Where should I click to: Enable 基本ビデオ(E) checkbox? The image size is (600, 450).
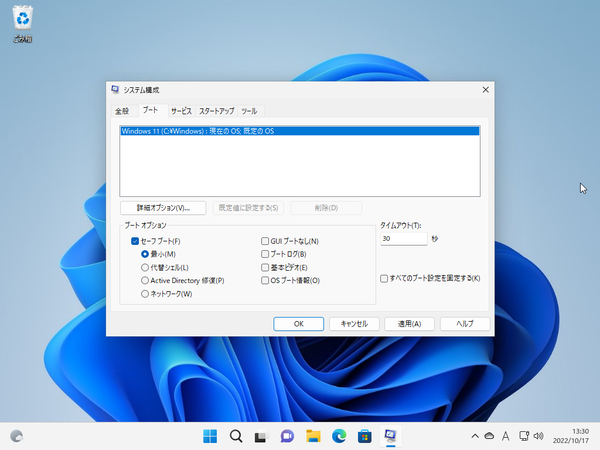[x=265, y=267]
